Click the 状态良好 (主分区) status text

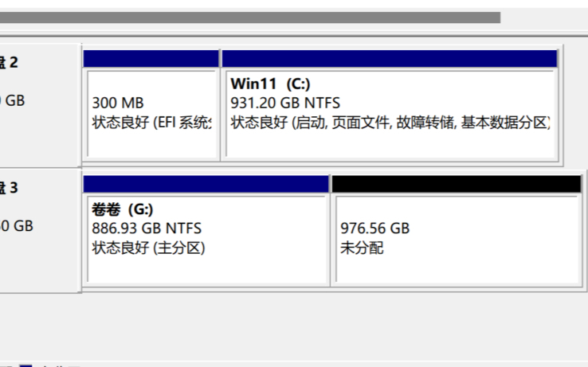click(x=149, y=248)
